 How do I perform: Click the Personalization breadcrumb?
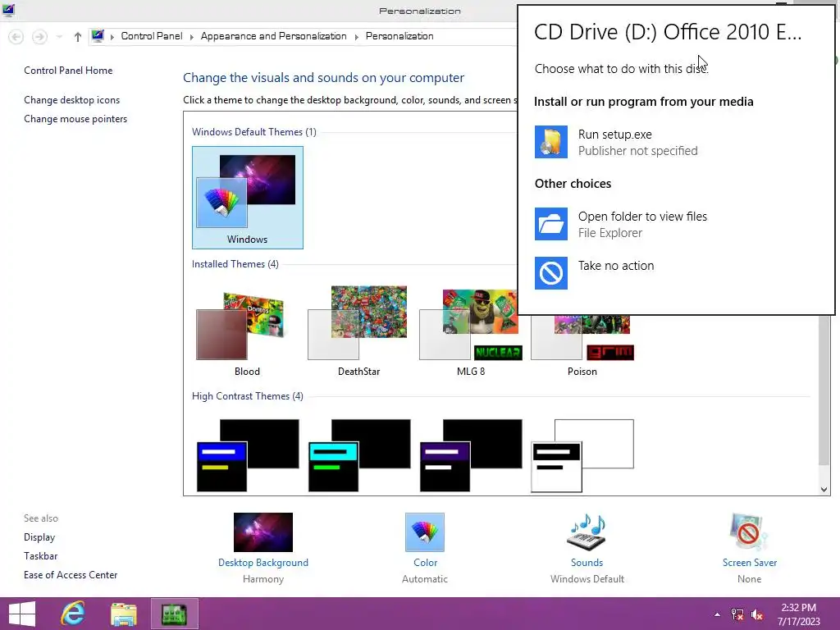(x=399, y=36)
